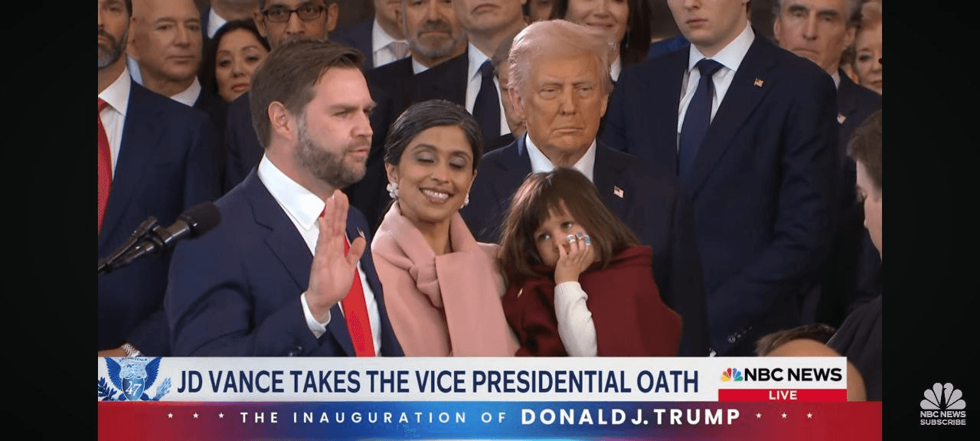Click the headline 'JD VANCE TAKES THE VICE PRESIDENTIAL OATH'
980x441 pixels.
coord(438,381)
